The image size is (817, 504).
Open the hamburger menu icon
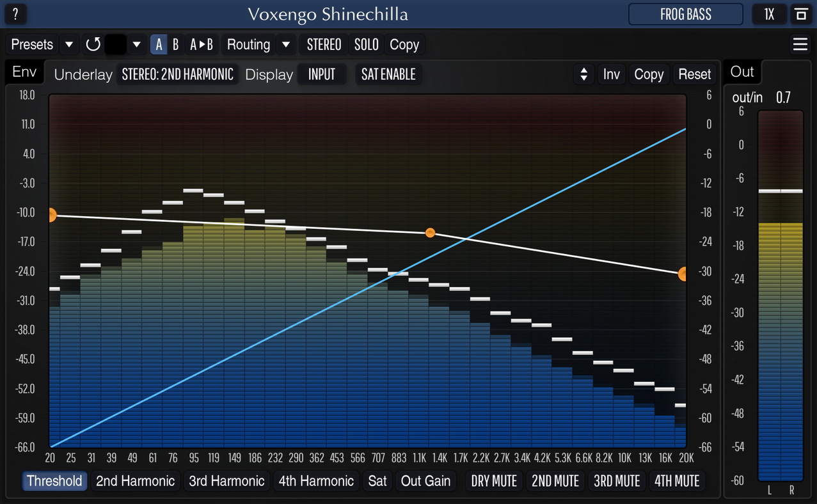click(800, 44)
